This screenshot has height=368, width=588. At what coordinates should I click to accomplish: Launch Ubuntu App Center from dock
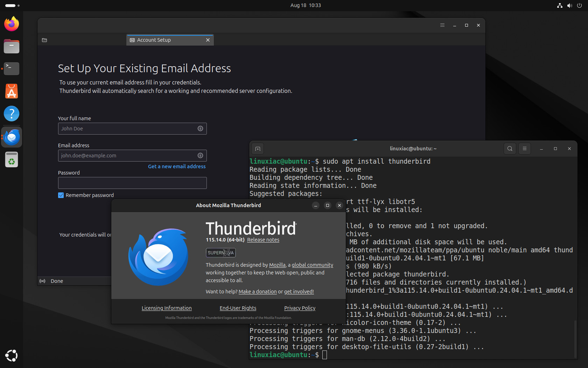tap(12, 91)
